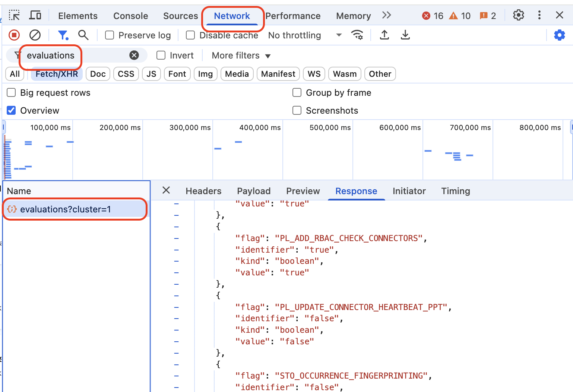Open network conditions wifi icon

[357, 35]
